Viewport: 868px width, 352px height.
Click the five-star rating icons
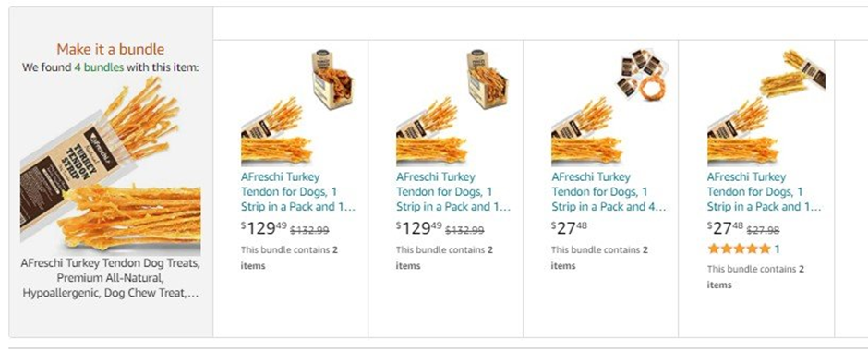(739, 249)
